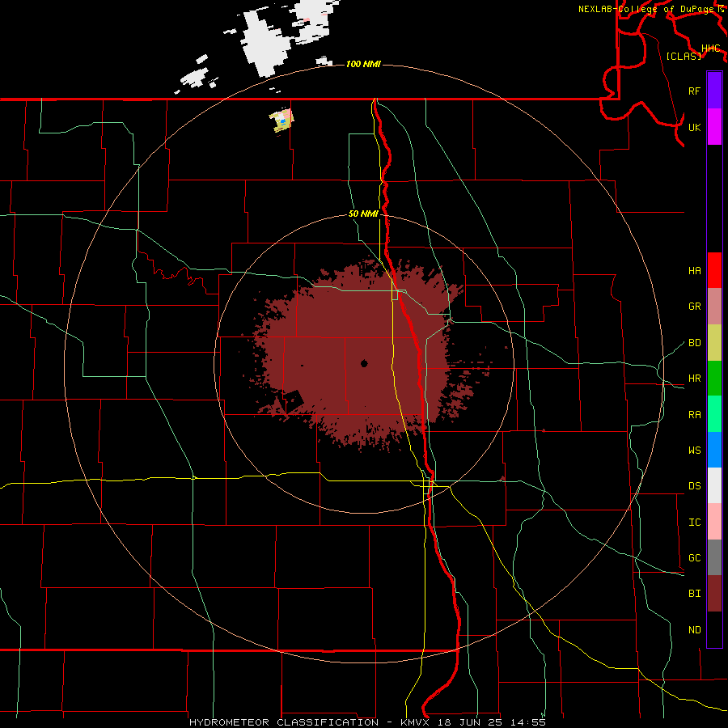Image resolution: width=728 pixels, height=728 pixels.
Task: Click the 50 NMI range ring label
Action: coord(363,214)
